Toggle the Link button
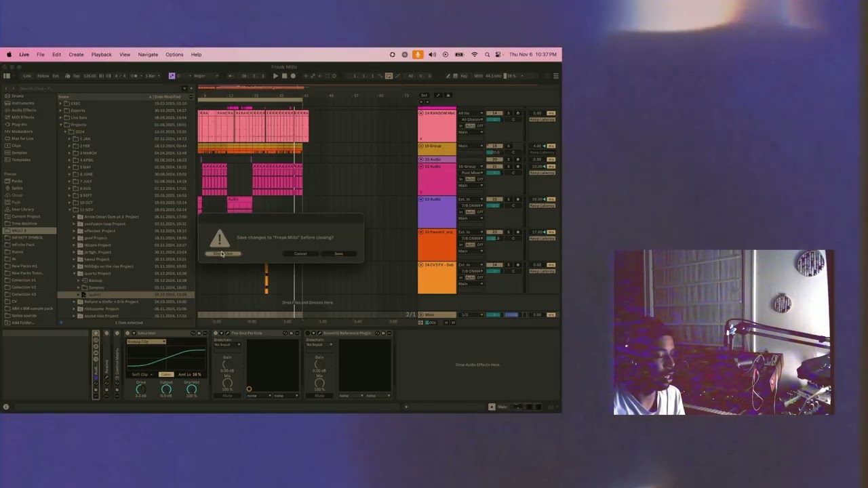The width and height of the screenshot is (868, 488). (x=27, y=76)
